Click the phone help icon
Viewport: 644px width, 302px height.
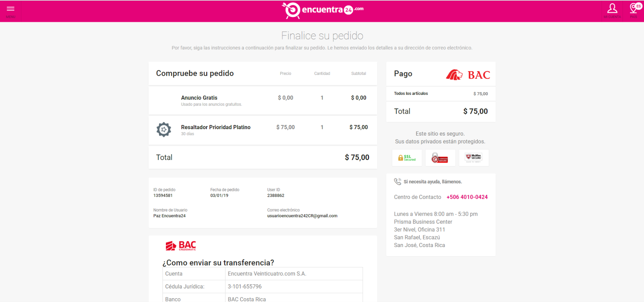click(398, 182)
